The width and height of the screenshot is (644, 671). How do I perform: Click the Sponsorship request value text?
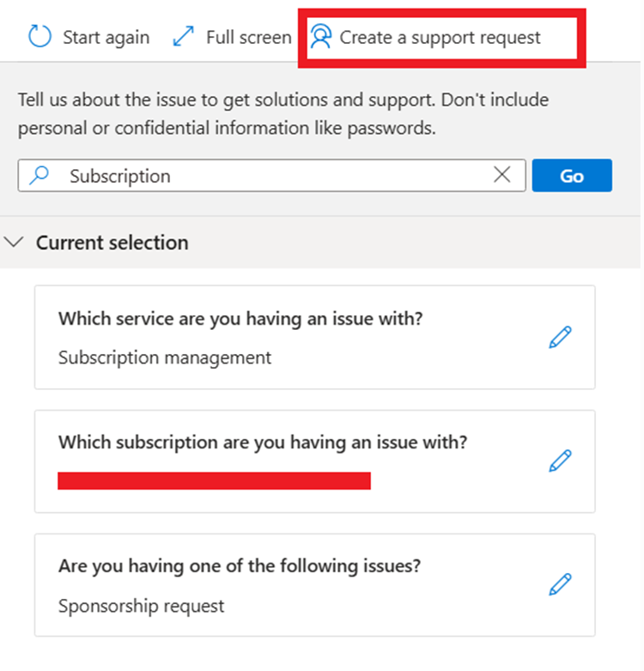click(141, 605)
